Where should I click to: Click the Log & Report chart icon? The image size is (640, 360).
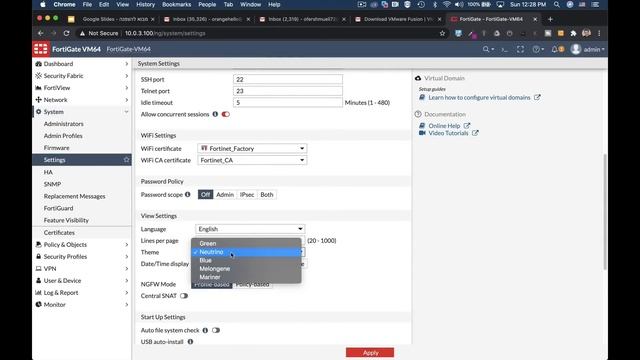38,292
